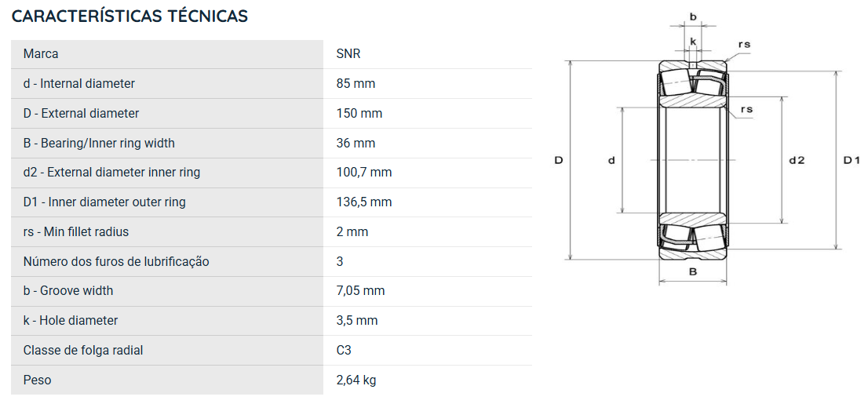Click the B width label below the bearing drawing
868x404 pixels.
pos(692,271)
